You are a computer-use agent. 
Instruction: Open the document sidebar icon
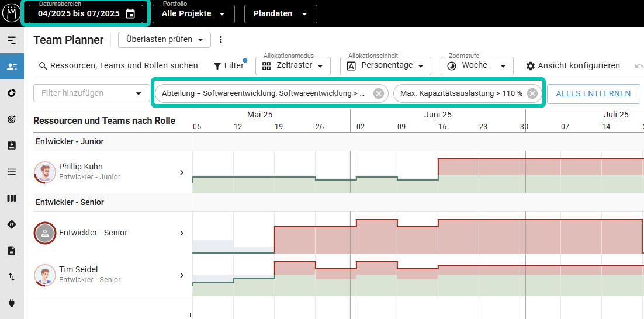[x=12, y=251]
